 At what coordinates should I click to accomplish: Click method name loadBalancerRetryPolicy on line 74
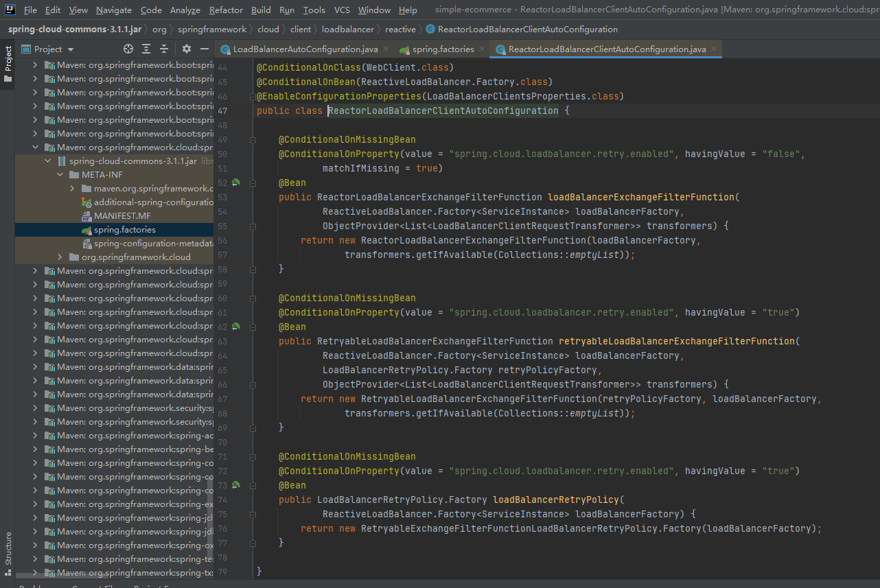point(556,500)
